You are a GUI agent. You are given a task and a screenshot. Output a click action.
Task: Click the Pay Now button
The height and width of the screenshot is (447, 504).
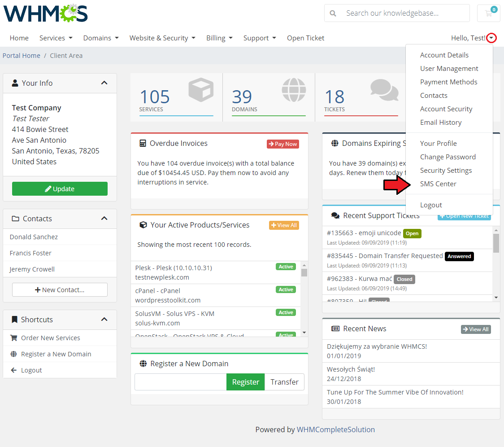tap(282, 144)
